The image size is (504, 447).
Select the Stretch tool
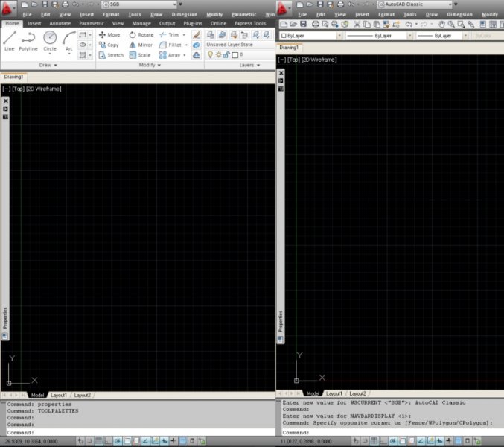tap(110, 55)
